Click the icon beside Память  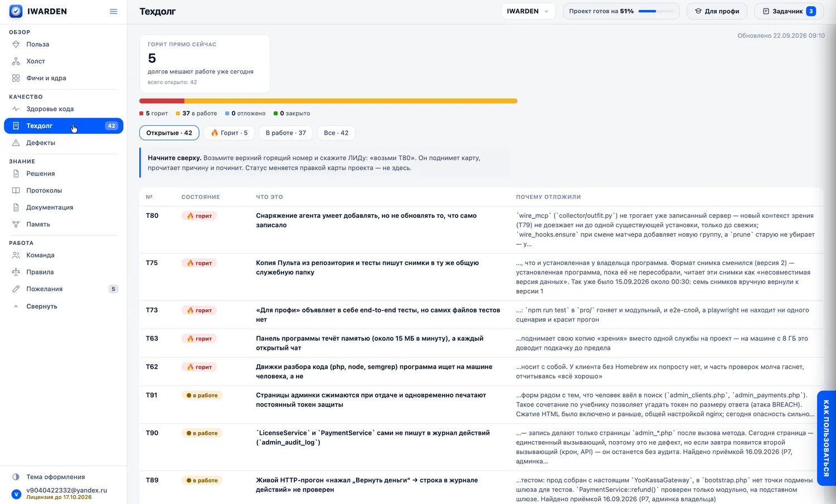(x=16, y=224)
